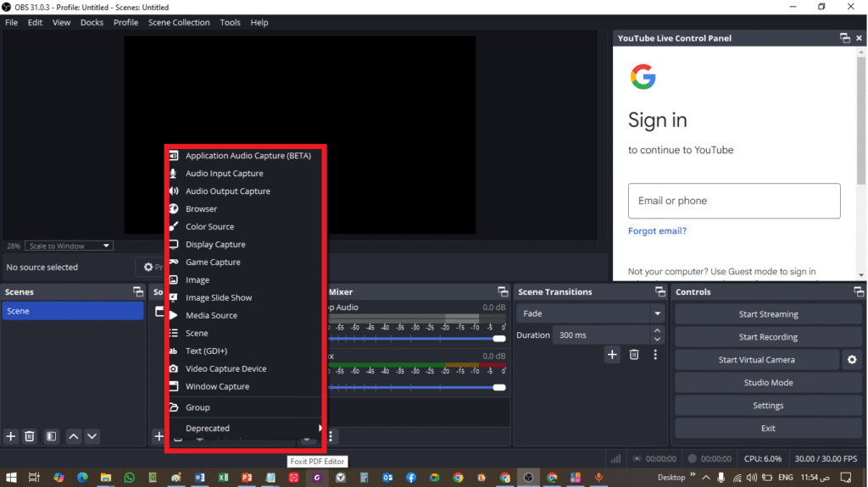Image resolution: width=868 pixels, height=487 pixels.
Task: Open PowerPoint from the taskbar
Action: tap(247, 477)
